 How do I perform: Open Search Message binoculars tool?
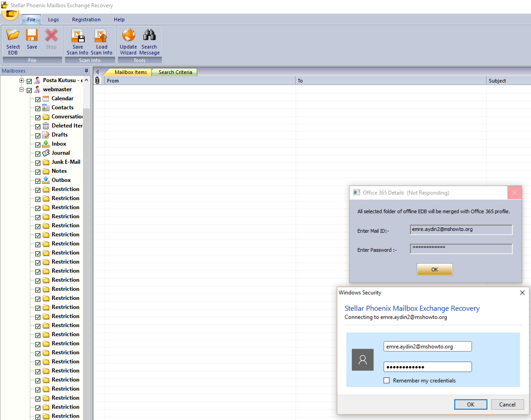click(x=149, y=35)
